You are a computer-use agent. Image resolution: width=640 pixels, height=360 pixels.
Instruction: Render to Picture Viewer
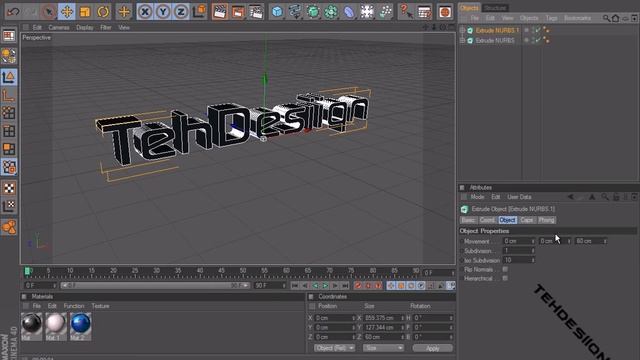click(238, 12)
